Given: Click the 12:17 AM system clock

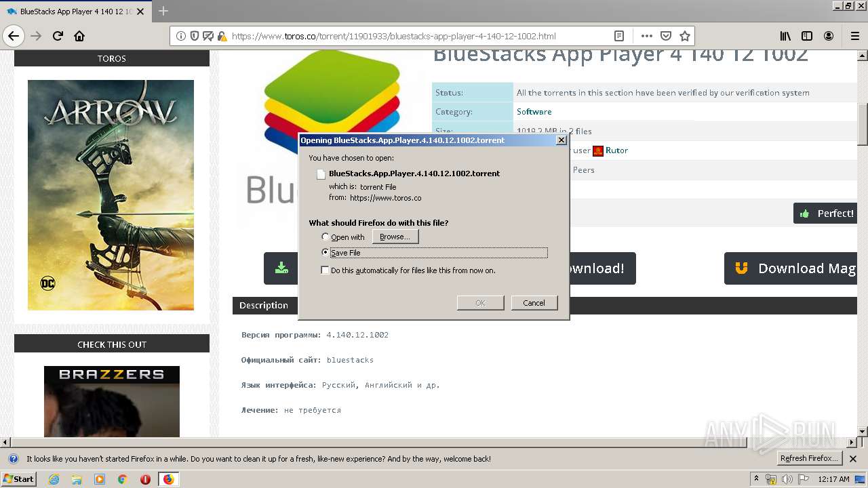Looking at the screenshot, I should pyautogui.click(x=834, y=479).
